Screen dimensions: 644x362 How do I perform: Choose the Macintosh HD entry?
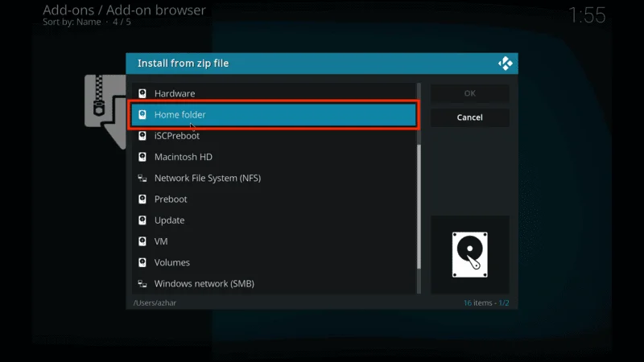[x=274, y=157]
